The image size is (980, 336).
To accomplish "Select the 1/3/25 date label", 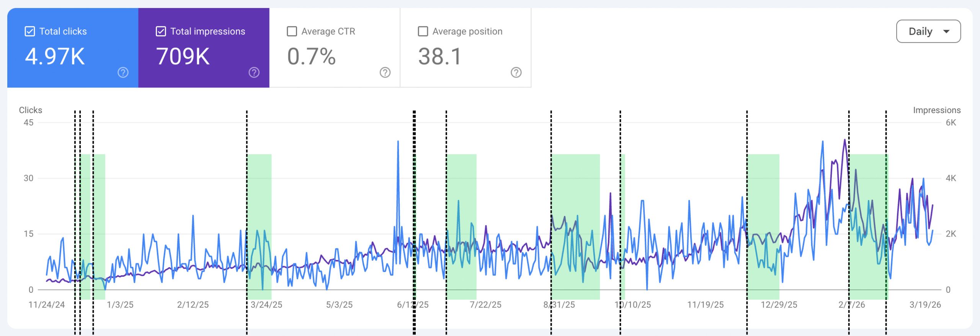I will 120,305.
